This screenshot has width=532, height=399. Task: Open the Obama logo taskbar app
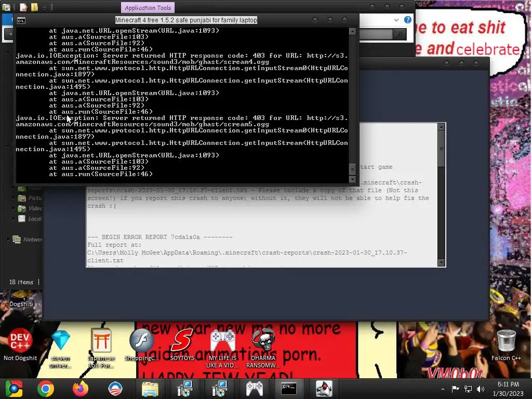point(115,389)
